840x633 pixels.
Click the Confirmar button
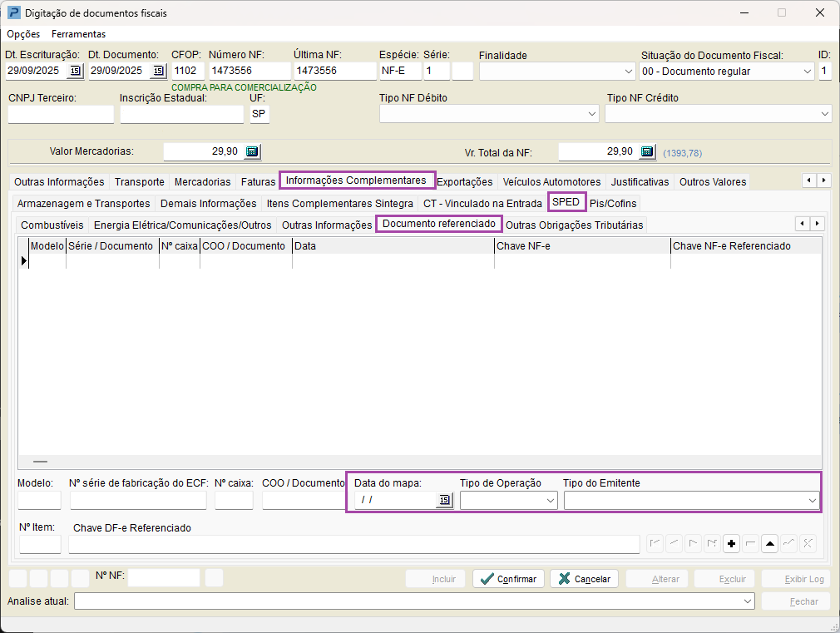[509, 579]
